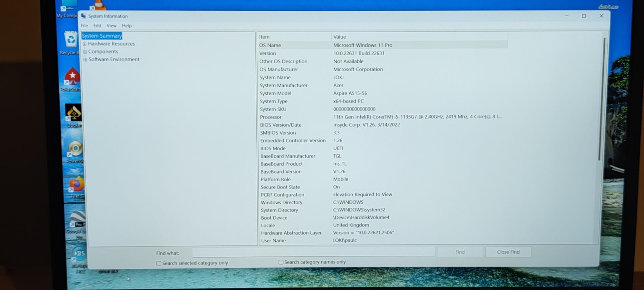
Task: Select the Version row item
Action: pyautogui.click(x=268, y=53)
